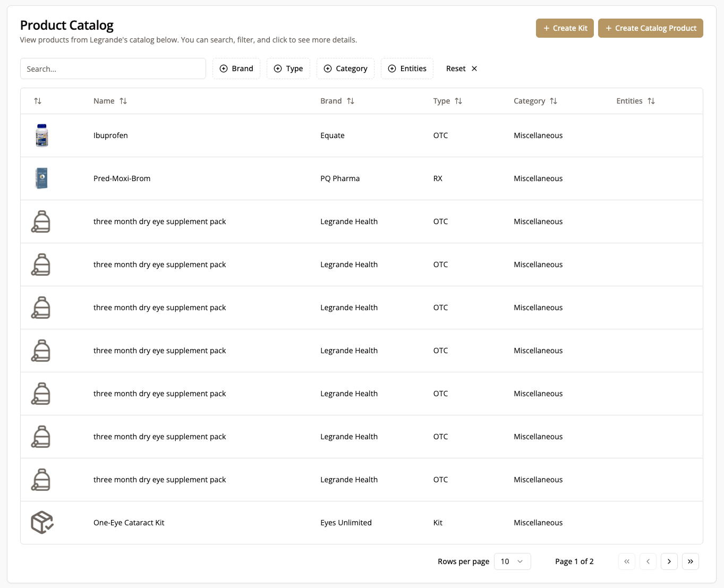
Task: Expand the Rows per page selector
Action: [x=512, y=561]
